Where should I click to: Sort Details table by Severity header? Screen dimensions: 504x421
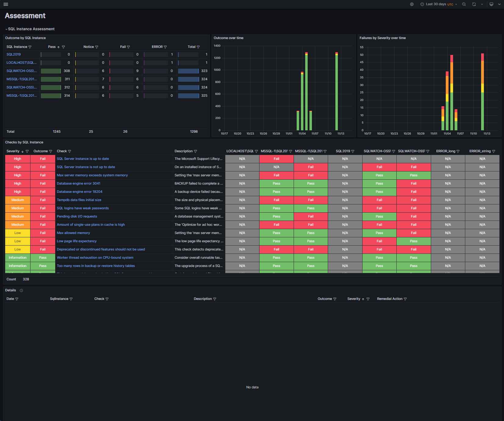[x=354, y=299]
